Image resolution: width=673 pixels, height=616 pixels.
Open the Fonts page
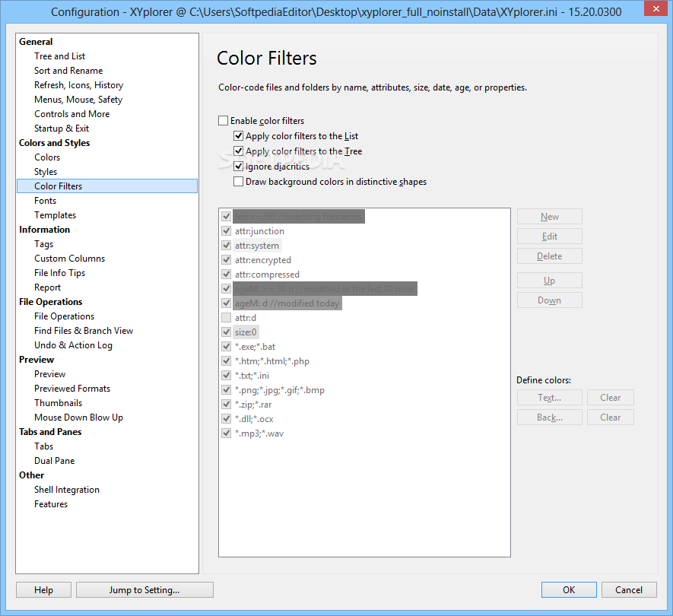tap(45, 201)
